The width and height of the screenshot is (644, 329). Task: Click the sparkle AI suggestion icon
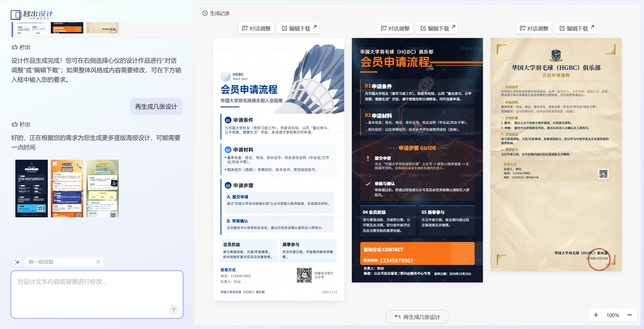(x=17, y=262)
